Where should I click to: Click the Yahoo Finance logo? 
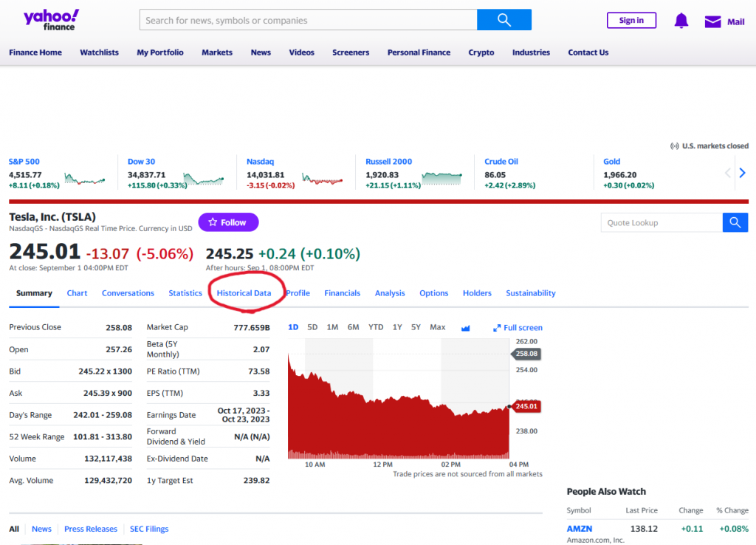click(51, 20)
